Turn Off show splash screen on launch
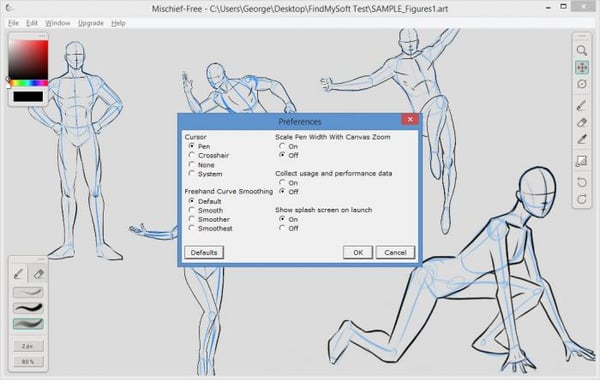 click(x=289, y=228)
